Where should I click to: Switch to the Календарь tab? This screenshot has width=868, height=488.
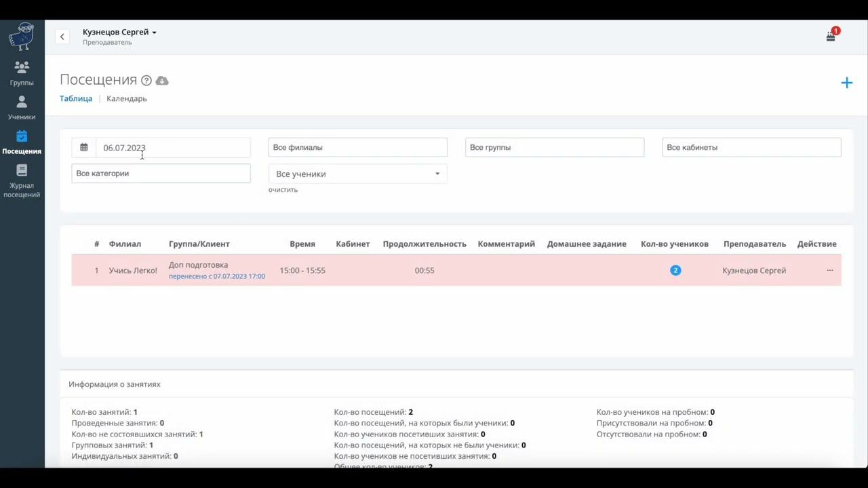pos(127,98)
